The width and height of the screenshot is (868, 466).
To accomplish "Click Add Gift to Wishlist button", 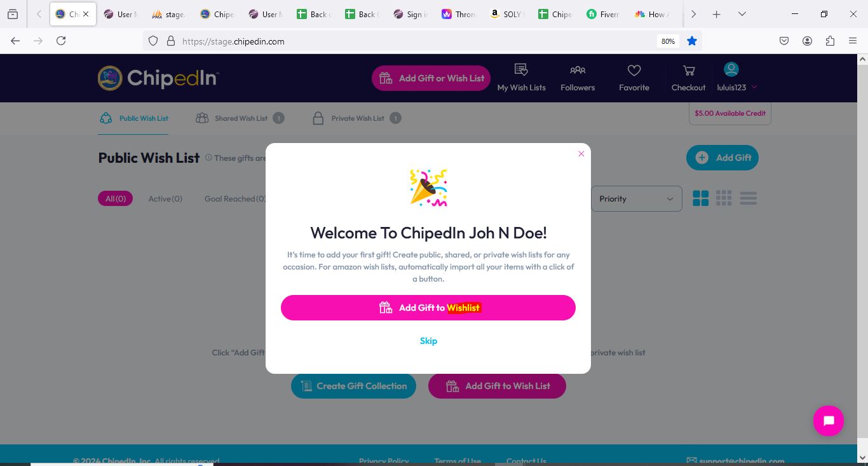I will [x=428, y=308].
